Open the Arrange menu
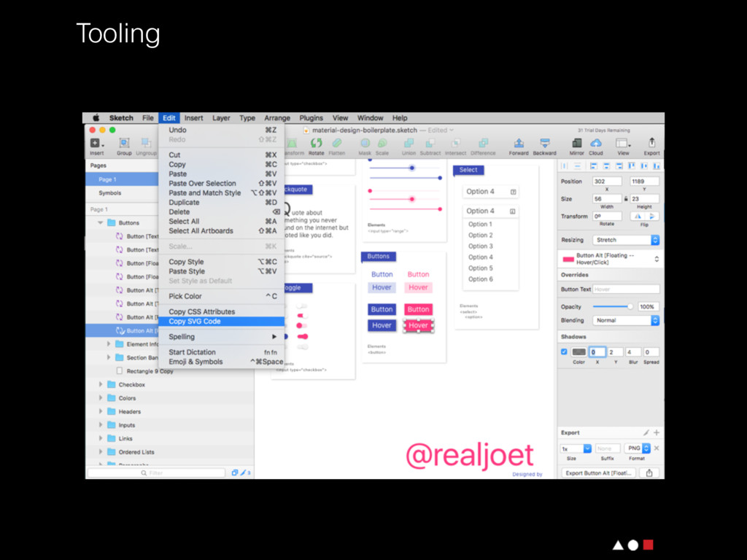The height and width of the screenshot is (560, 747). [x=277, y=117]
